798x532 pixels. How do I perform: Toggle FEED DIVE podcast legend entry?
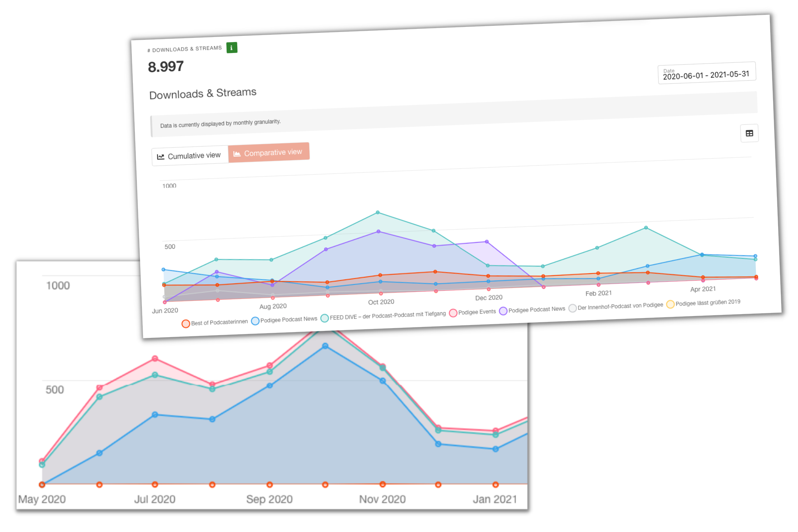(383, 316)
